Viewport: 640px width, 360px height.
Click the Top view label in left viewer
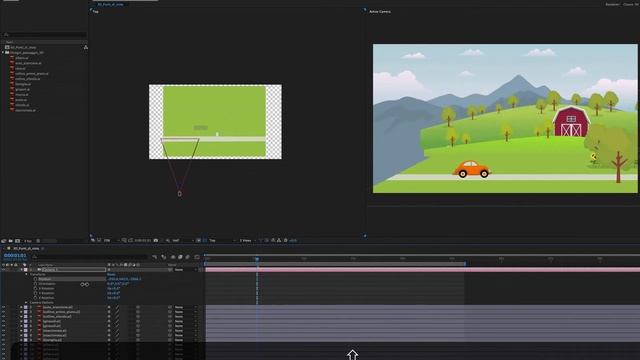pos(96,11)
